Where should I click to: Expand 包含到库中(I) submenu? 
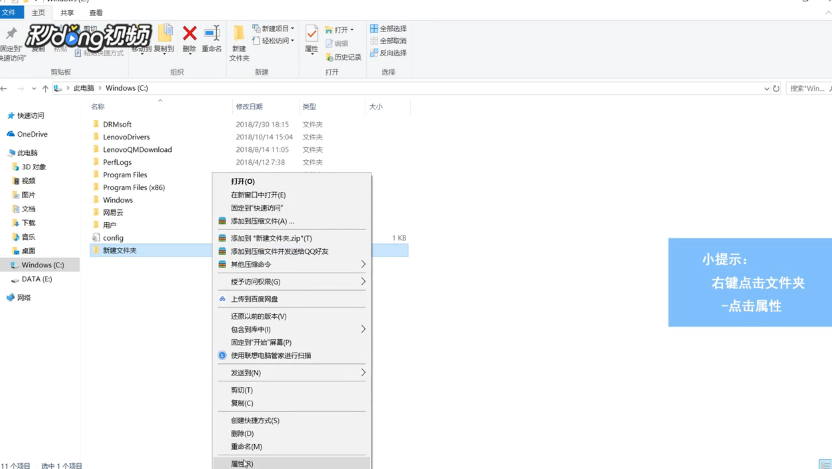pos(292,329)
